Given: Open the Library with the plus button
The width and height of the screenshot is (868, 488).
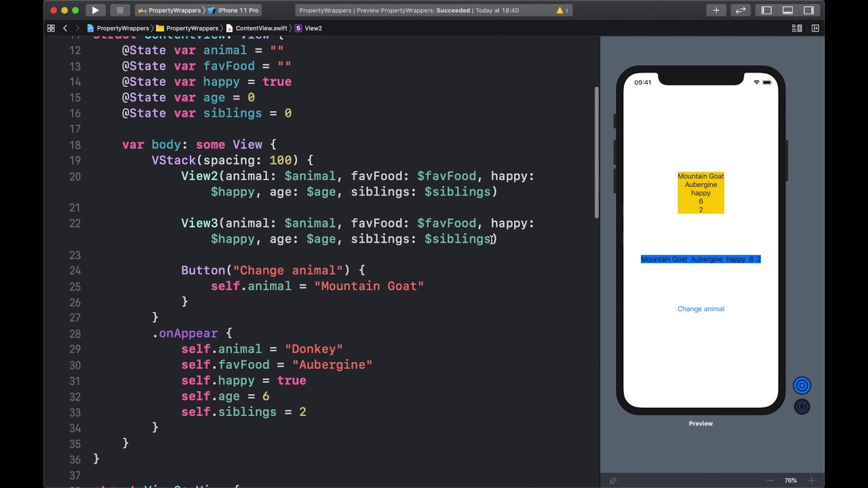Looking at the screenshot, I should (716, 10).
